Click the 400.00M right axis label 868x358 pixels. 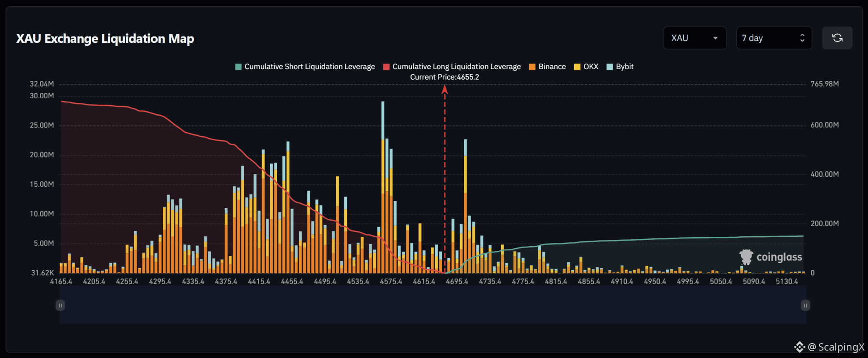click(x=825, y=174)
